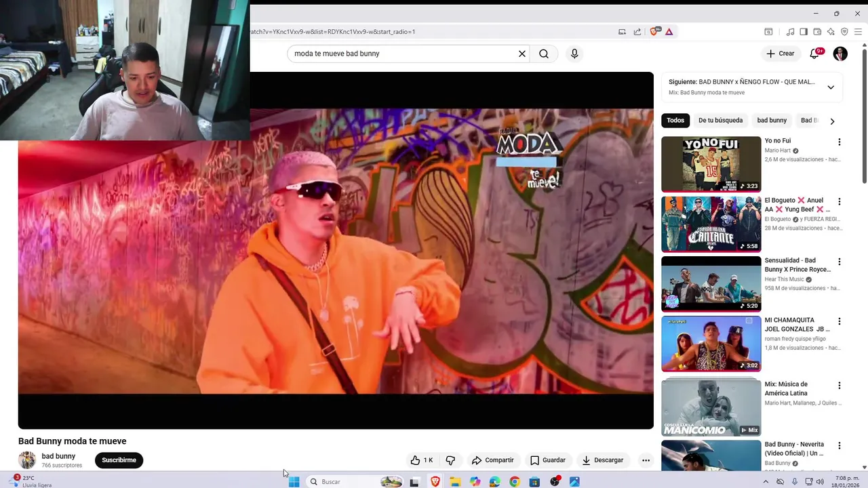This screenshot has height=488, width=868.
Task: Click the install app icon in address bar
Action: point(622,32)
